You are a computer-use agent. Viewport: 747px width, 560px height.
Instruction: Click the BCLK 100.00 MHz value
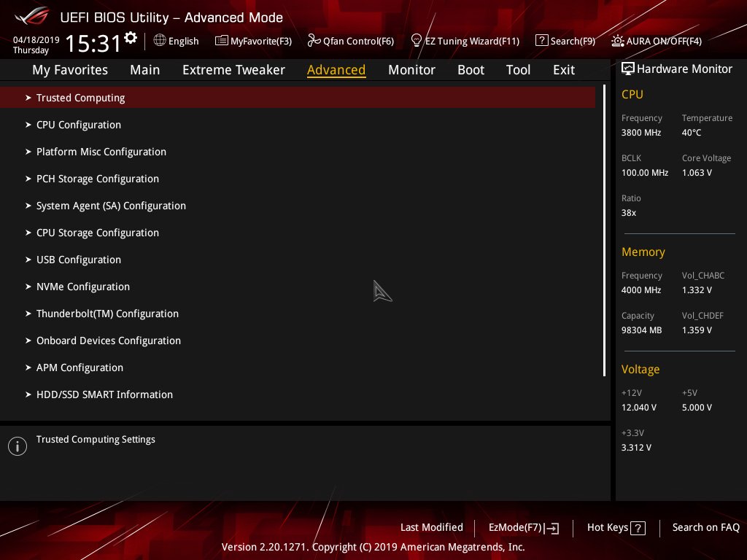click(645, 172)
